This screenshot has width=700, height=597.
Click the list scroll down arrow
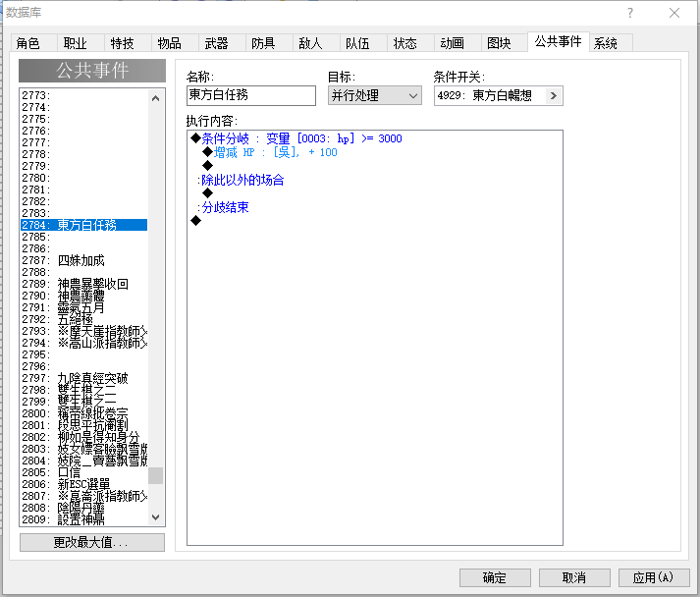coord(155,517)
